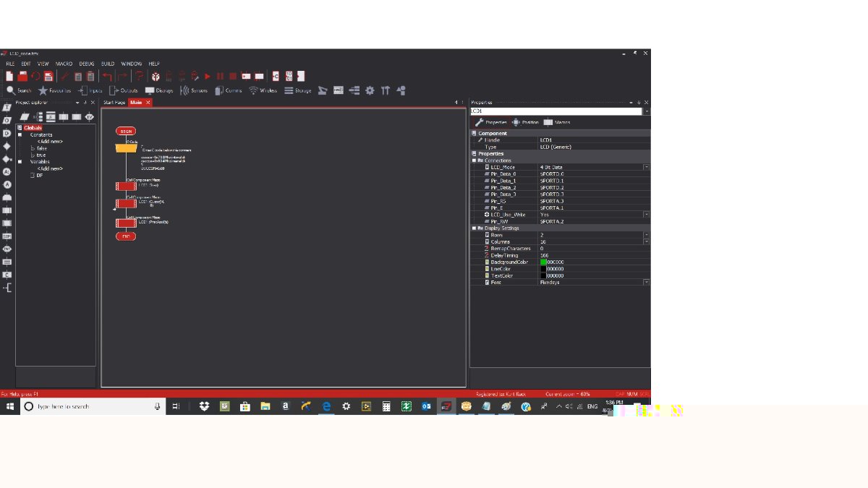This screenshot has width=868, height=488.
Task: Click the Compile to chip icon
Action: [301, 76]
